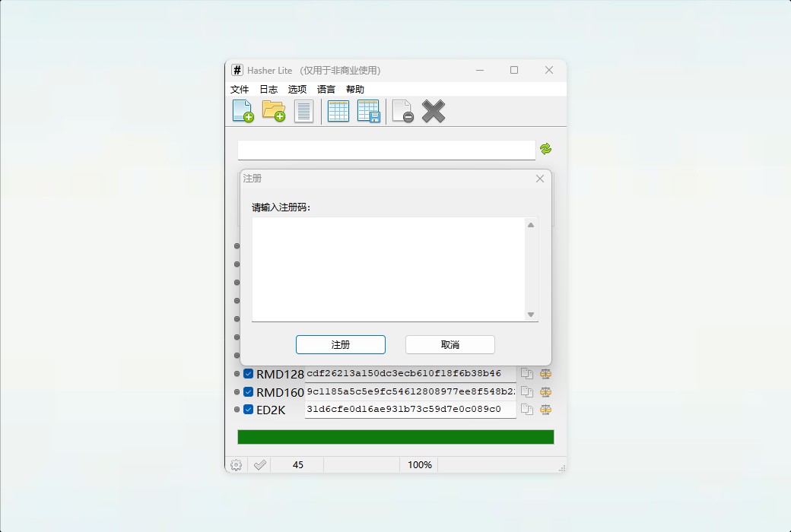791x532 pixels.
Task: Open the 语言 menu
Action: (x=326, y=89)
